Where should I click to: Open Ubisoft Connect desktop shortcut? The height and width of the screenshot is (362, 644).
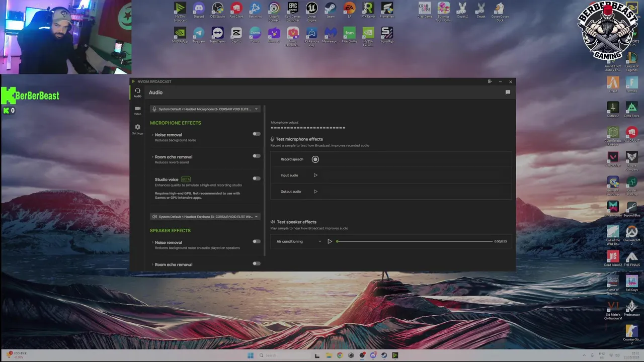click(x=274, y=11)
